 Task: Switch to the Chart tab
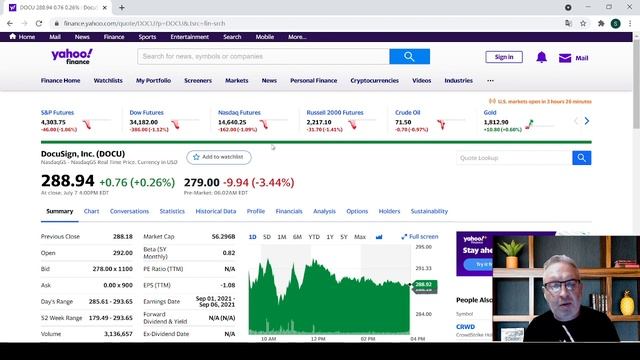click(x=91, y=211)
